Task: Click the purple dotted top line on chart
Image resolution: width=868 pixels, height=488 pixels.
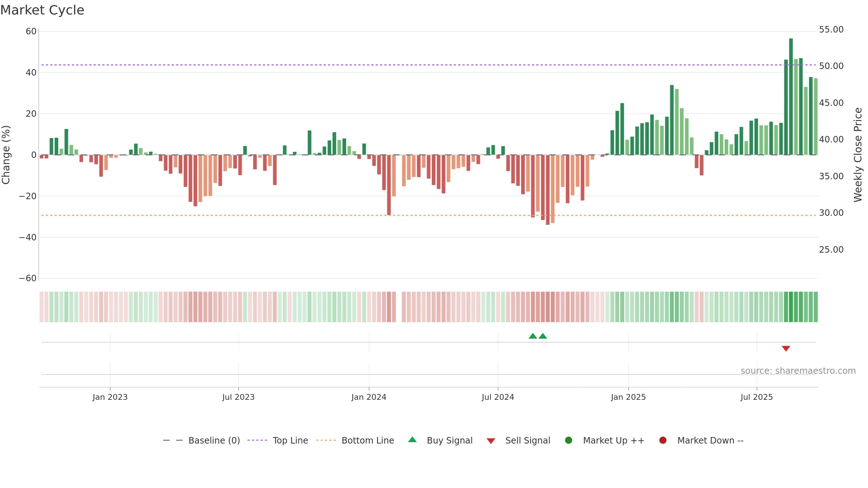Action: point(429,65)
